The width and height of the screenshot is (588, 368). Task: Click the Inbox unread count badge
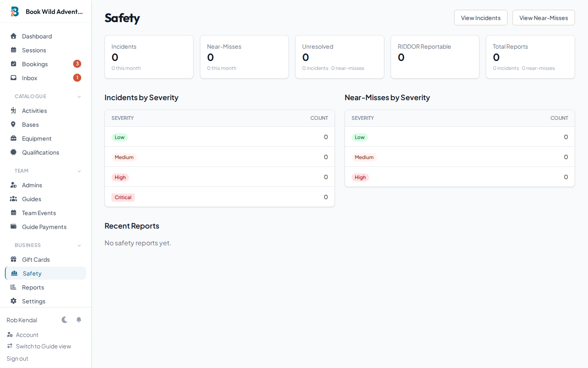coord(77,78)
